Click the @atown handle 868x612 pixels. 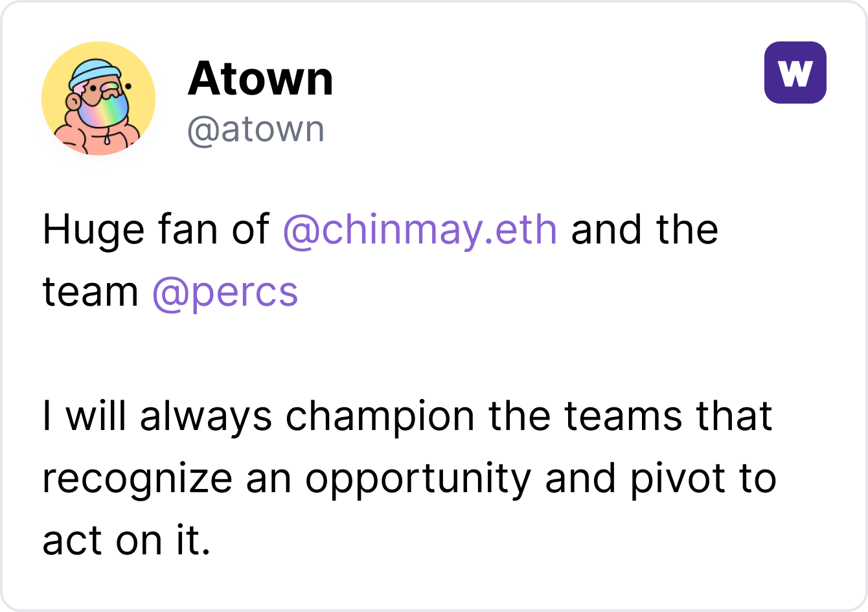pyautogui.click(x=255, y=130)
